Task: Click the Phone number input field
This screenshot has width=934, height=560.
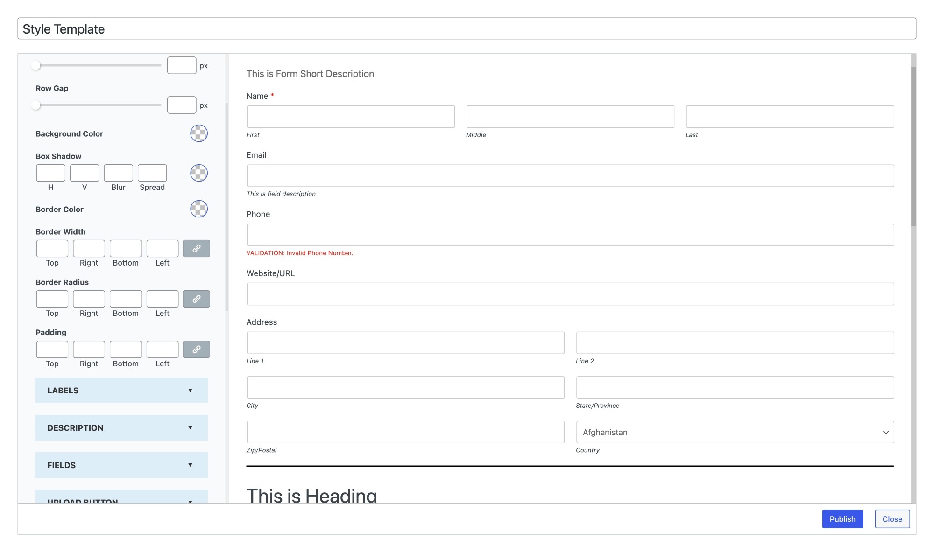Action: point(570,234)
